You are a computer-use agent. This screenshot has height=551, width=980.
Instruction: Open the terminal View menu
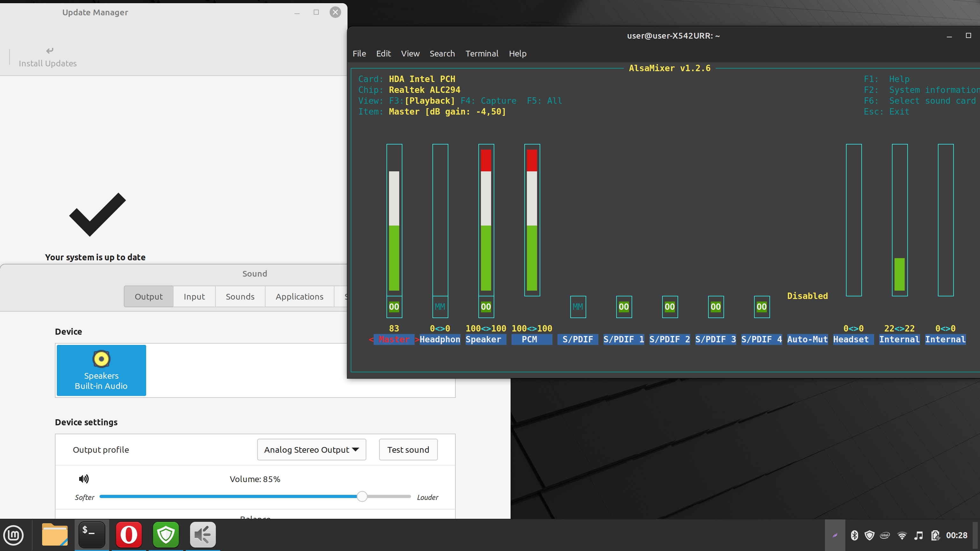[410, 54]
